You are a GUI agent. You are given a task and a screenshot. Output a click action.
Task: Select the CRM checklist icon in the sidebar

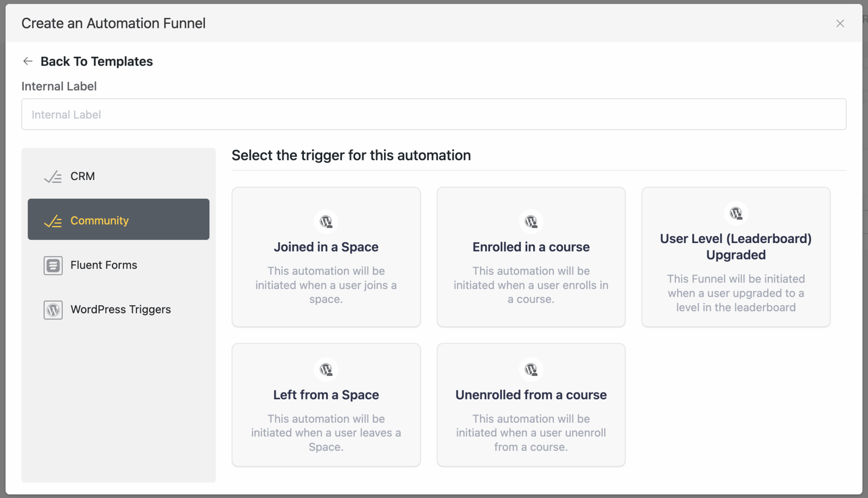(x=53, y=176)
